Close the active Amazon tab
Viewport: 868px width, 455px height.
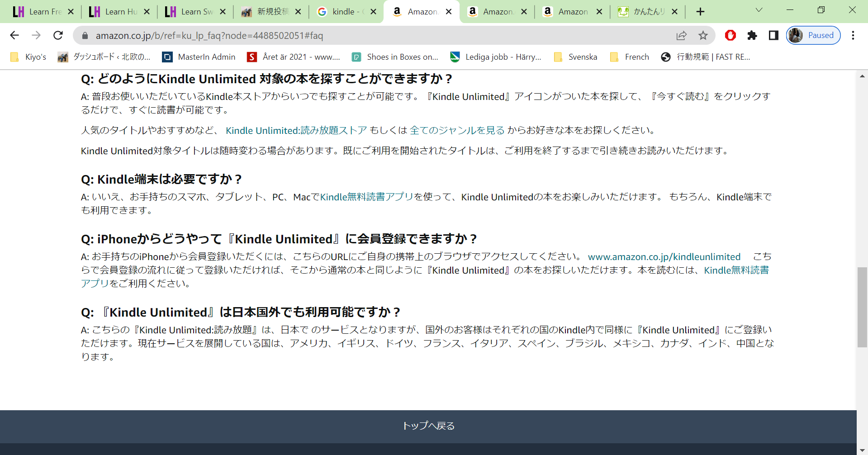click(x=449, y=12)
